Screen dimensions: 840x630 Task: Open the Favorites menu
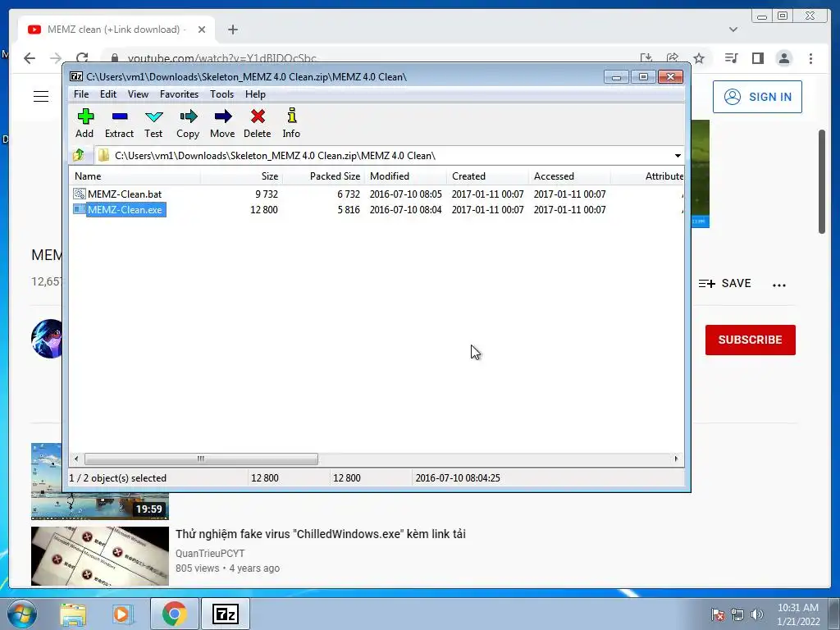[x=179, y=94]
